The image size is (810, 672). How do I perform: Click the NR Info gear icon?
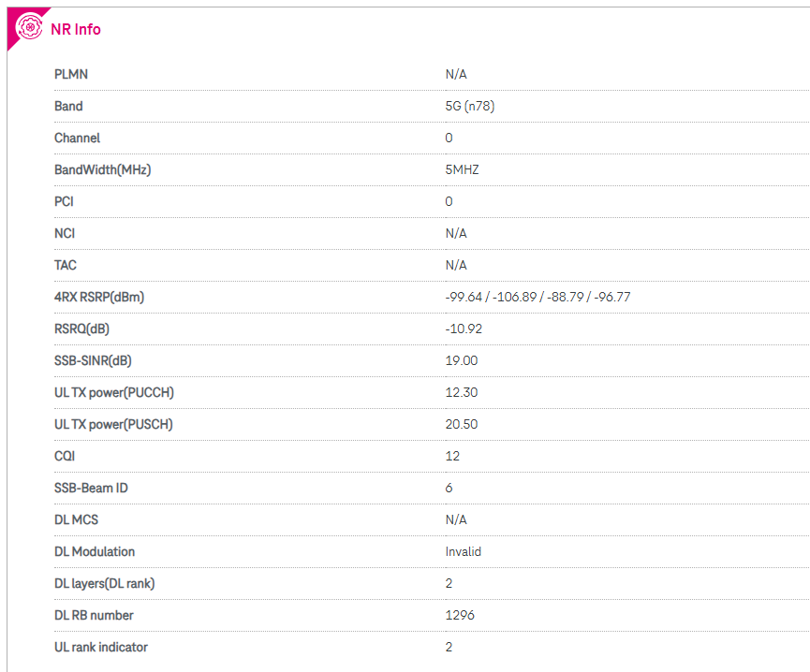[29, 27]
